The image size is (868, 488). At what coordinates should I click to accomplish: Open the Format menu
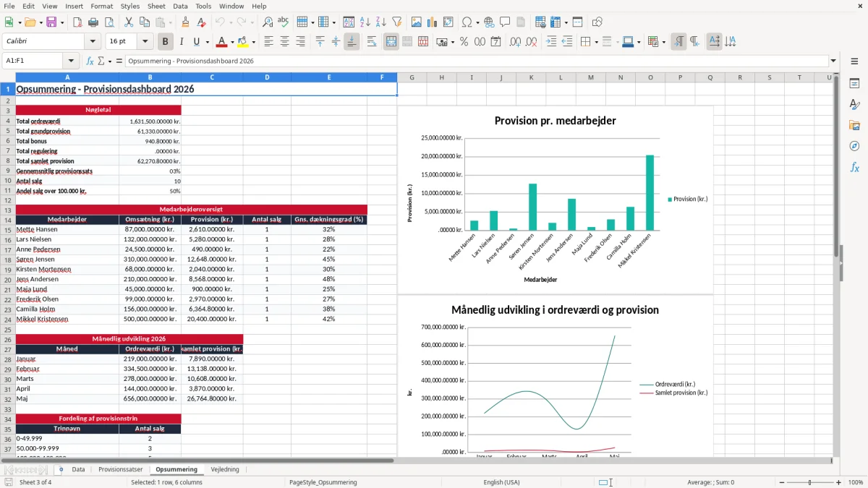[x=101, y=6]
